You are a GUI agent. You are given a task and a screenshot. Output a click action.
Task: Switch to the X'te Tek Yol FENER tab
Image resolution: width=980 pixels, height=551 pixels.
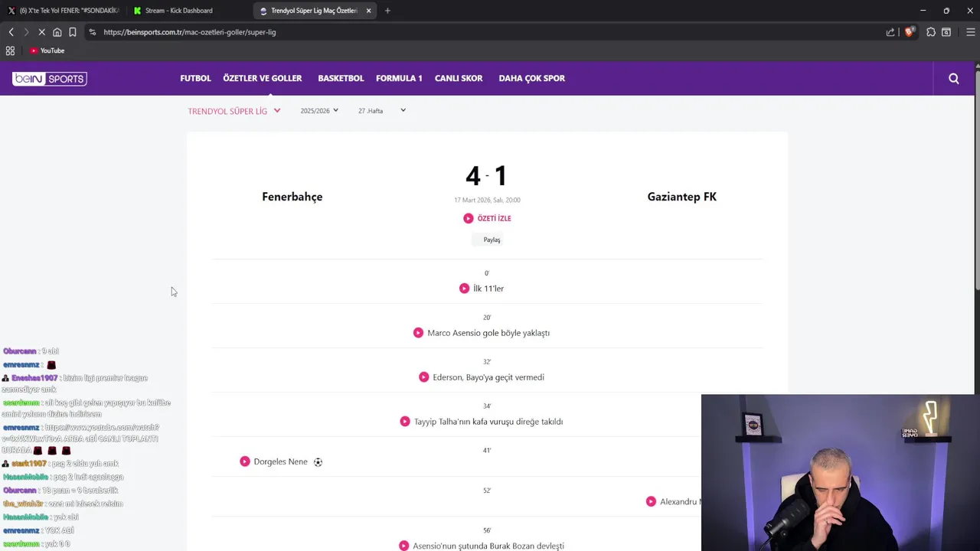(63, 11)
